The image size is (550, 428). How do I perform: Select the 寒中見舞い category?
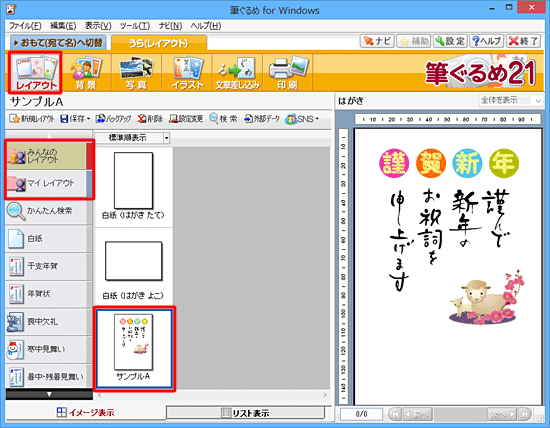(x=49, y=349)
